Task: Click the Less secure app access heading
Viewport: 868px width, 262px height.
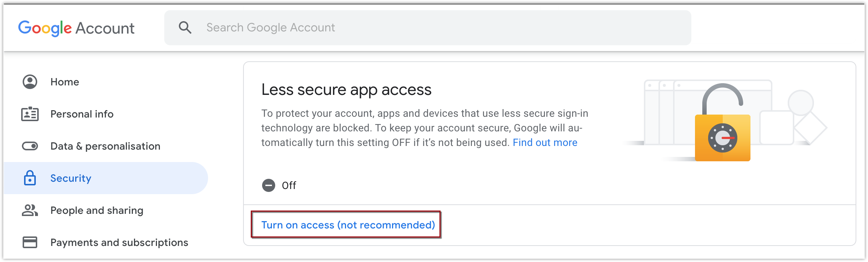Action: 346,90
